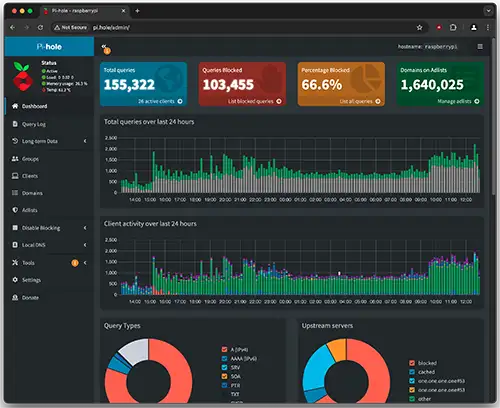
Task: Close the Pi-hole browser tab
Action: click(x=123, y=11)
